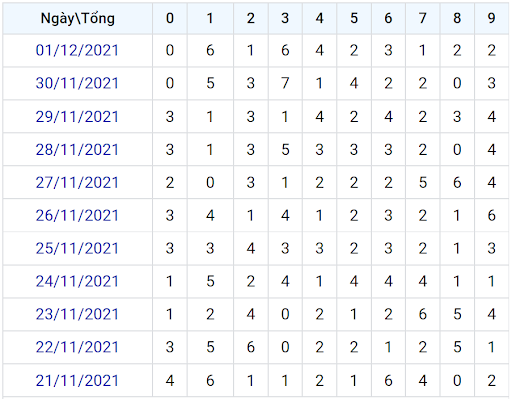Select the 28/11/2021 date link
Image resolution: width=512 pixels, height=399 pixels.
pos(77,150)
